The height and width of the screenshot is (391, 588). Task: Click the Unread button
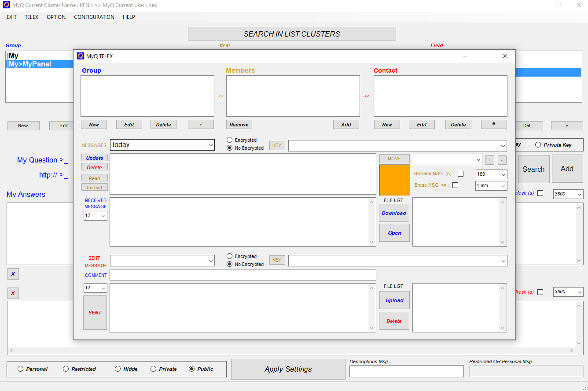[x=95, y=188]
